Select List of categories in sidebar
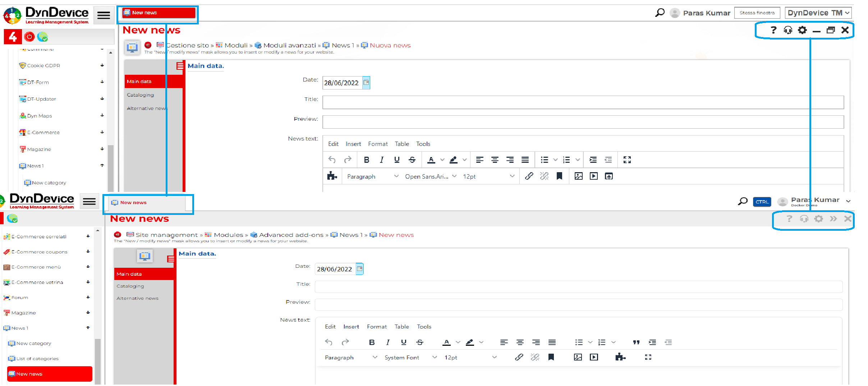 (37, 358)
